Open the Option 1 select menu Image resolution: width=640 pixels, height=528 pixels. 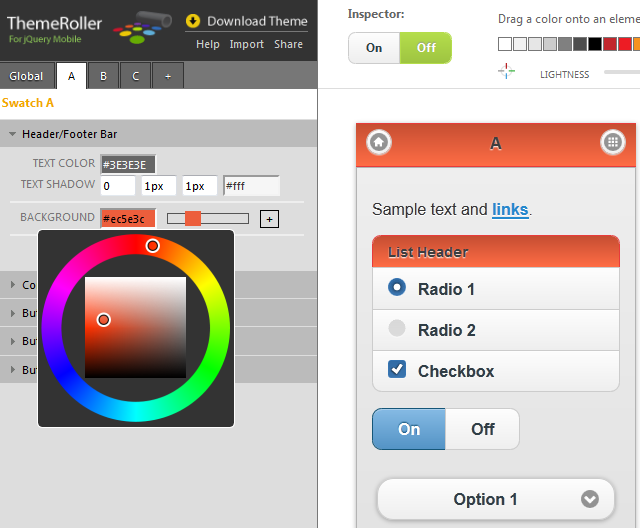(x=486, y=499)
